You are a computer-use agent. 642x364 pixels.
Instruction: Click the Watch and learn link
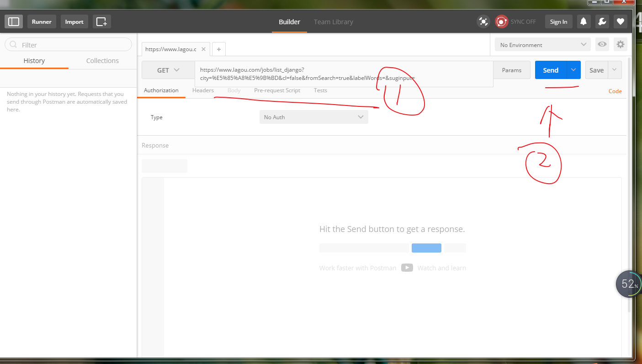441,268
